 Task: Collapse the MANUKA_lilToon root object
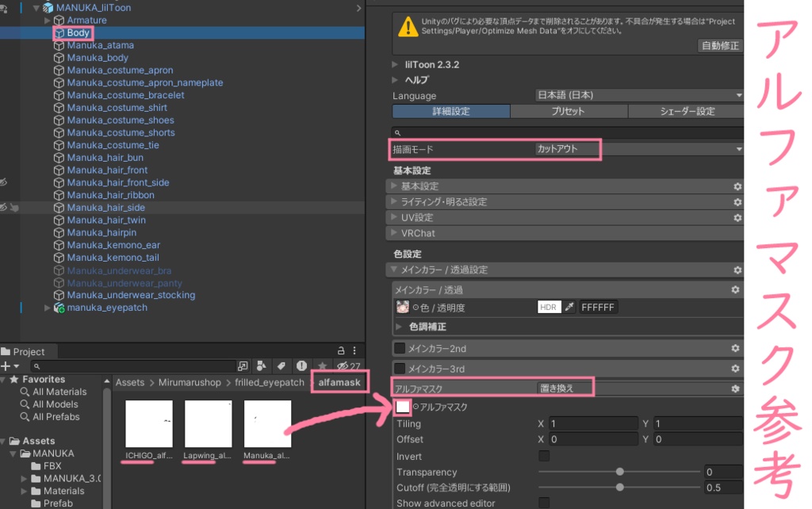coord(36,8)
